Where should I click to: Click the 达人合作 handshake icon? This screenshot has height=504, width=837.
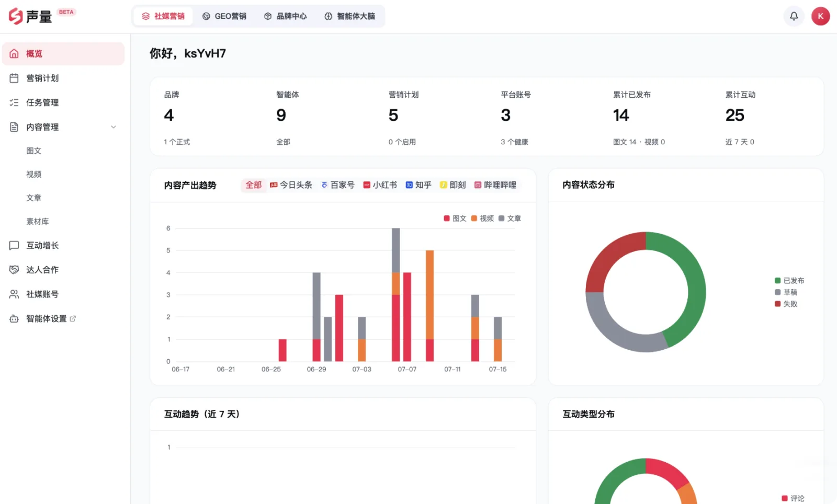(x=14, y=270)
